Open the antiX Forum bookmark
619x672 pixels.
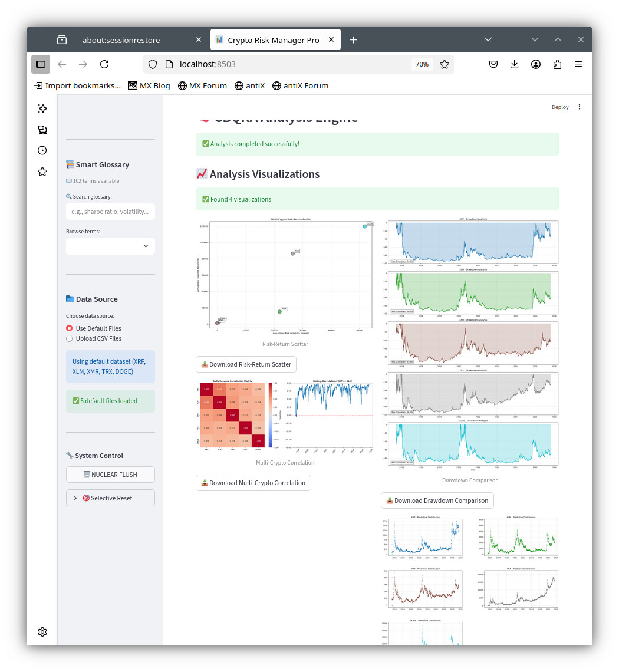(300, 85)
